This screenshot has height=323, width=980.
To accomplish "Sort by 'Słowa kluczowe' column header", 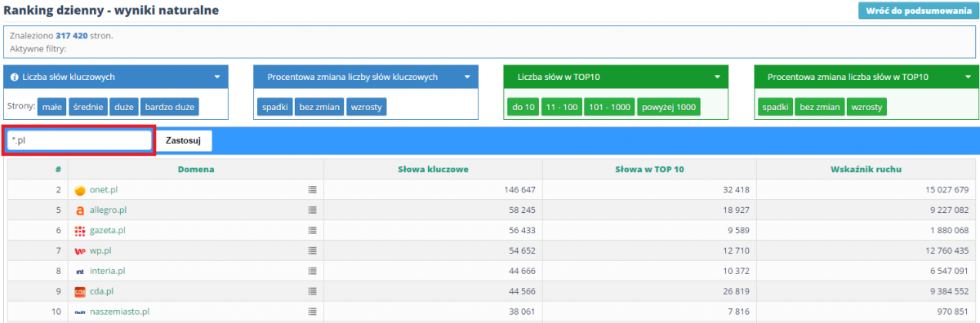I will (433, 169).
